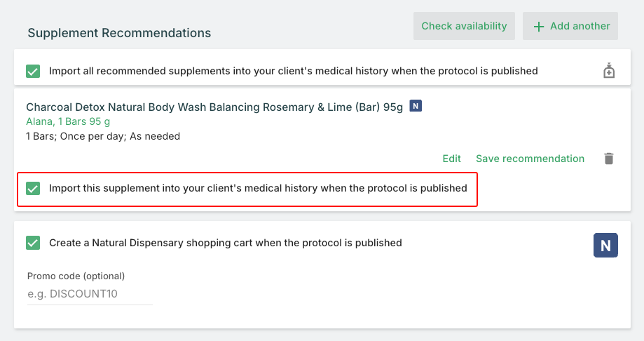Click the medicine bottle icon in the import-all row
Viewport: 644px width, 341px height.
click(x=608, y=71)
